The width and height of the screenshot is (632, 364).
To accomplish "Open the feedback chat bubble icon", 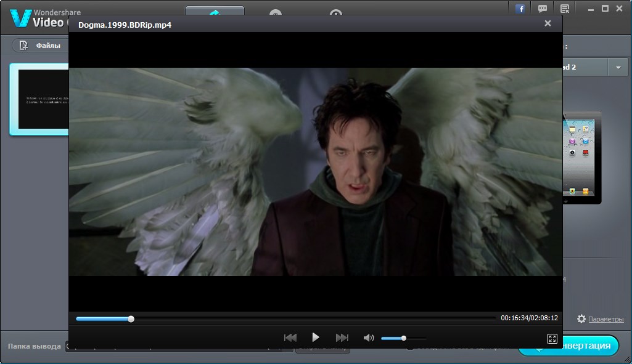I will coord(543,9).
